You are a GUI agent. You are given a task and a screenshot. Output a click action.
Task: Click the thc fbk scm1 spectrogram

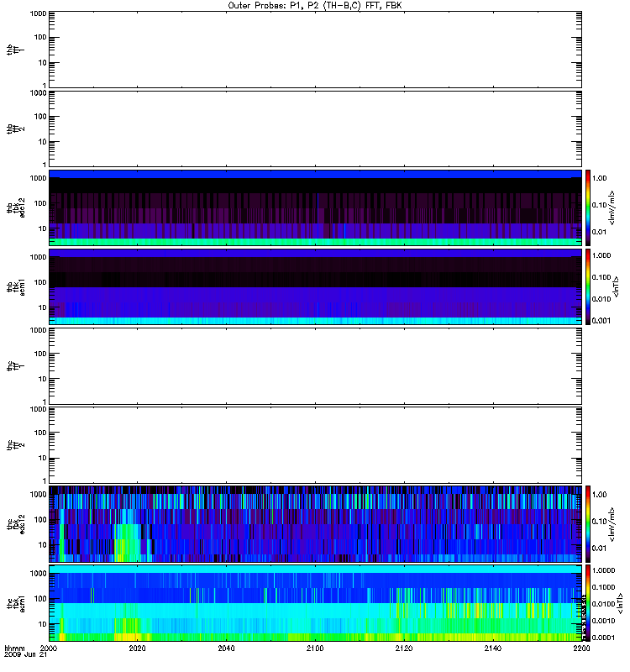pyautogui.click(x=315, y=601)
